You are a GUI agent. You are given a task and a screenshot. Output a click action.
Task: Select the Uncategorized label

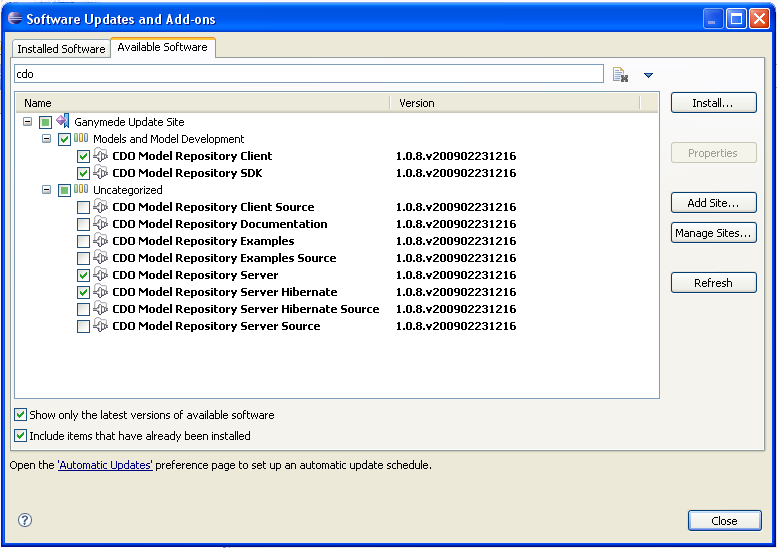pos(127,190)
